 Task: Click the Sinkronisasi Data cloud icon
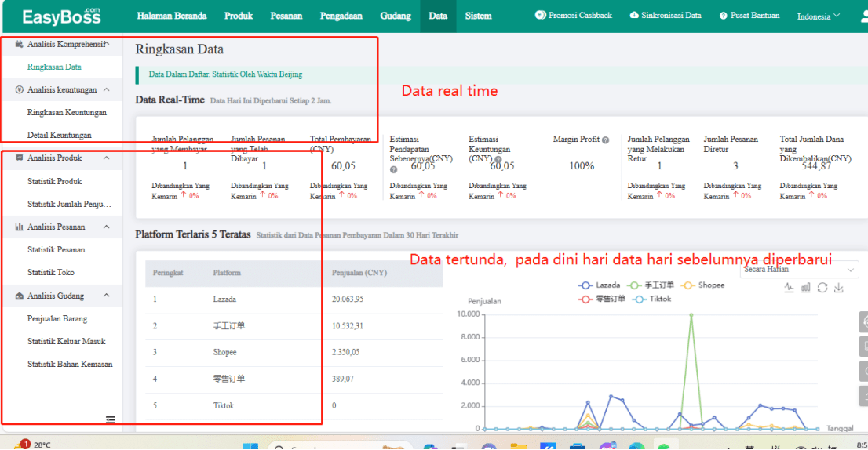(x=634, y=16)
